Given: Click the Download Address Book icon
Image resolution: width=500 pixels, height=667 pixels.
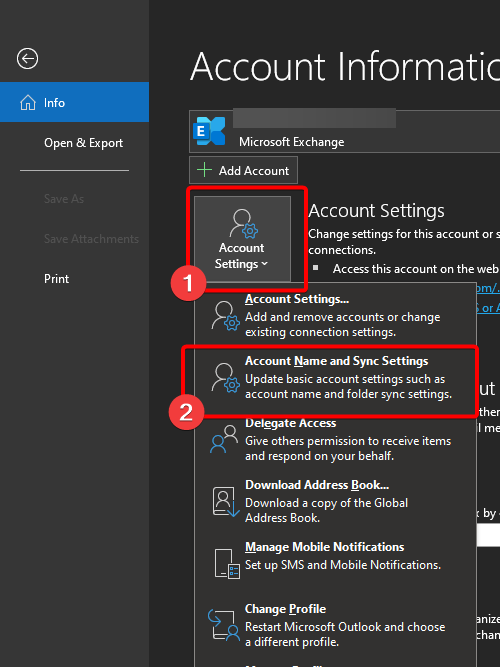Looking at the screenshot, I should tap(226, 502).
